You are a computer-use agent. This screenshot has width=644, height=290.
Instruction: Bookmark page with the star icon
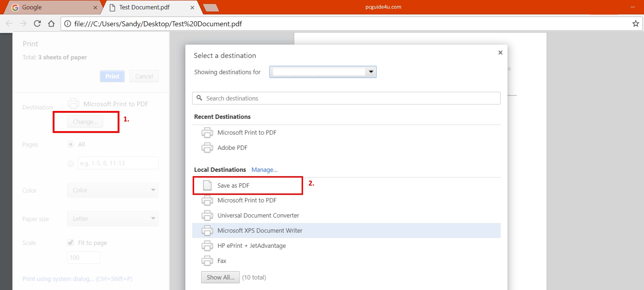[x=635, y=24]
